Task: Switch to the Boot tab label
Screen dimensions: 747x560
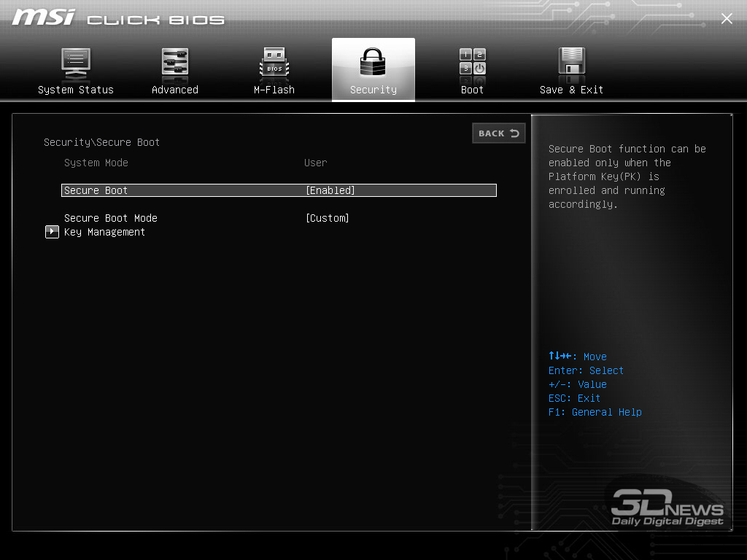Action: pos(472,90)
